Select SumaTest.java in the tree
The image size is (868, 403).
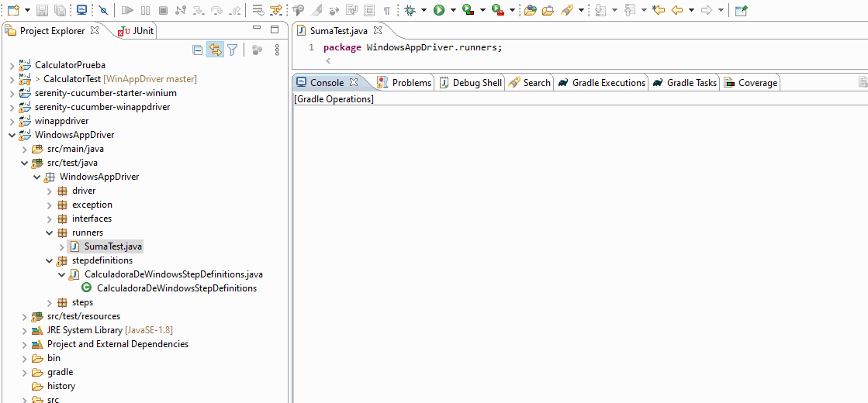tap(112, 246)
